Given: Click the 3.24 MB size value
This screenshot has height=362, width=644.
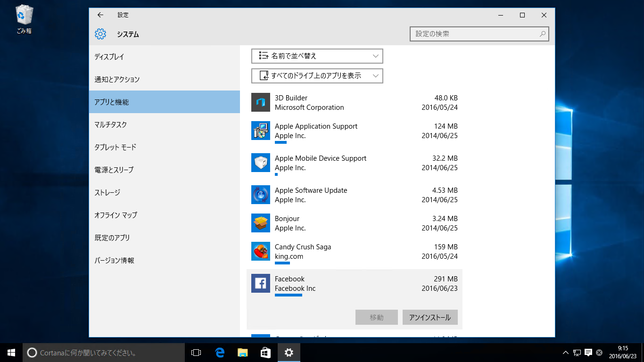Looking at the screenshot, I should pos(445,219).
